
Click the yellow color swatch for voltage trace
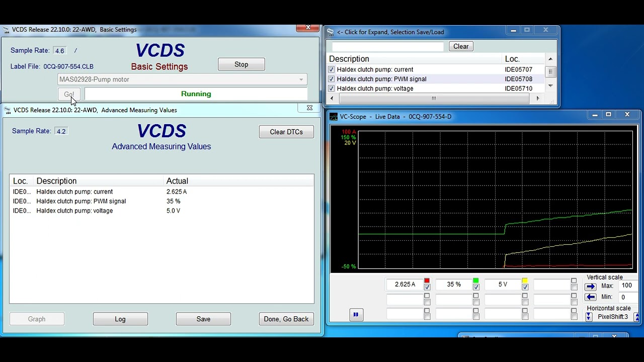(525, 281)
